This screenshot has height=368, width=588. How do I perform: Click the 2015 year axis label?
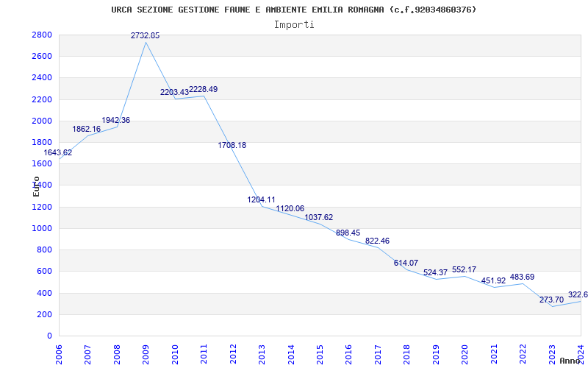point(320,355)
